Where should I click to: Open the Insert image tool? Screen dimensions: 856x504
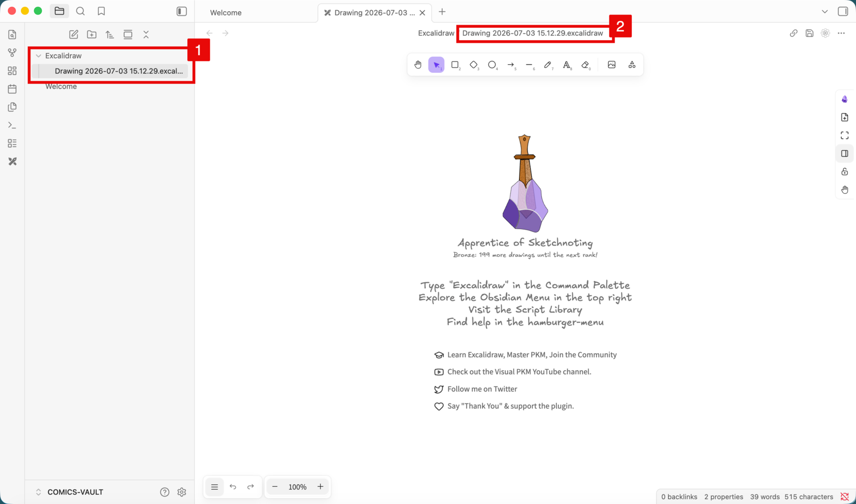coord(612,65)
